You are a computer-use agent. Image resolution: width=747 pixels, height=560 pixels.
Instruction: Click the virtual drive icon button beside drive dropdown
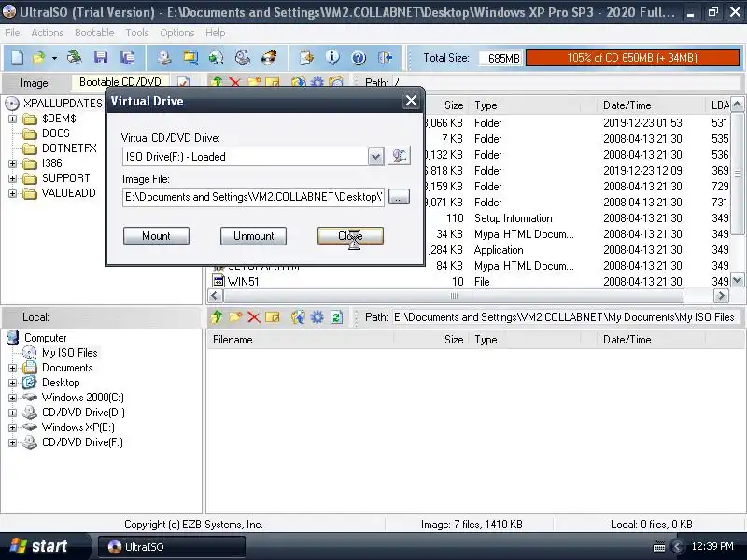[x=399, y=156]
